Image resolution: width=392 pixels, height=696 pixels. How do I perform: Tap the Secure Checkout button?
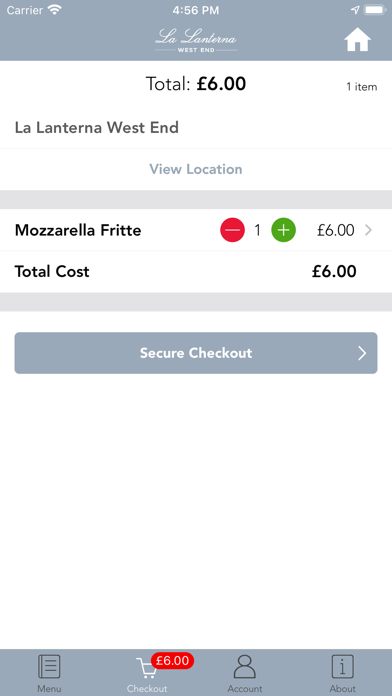[x=196, y=353]
